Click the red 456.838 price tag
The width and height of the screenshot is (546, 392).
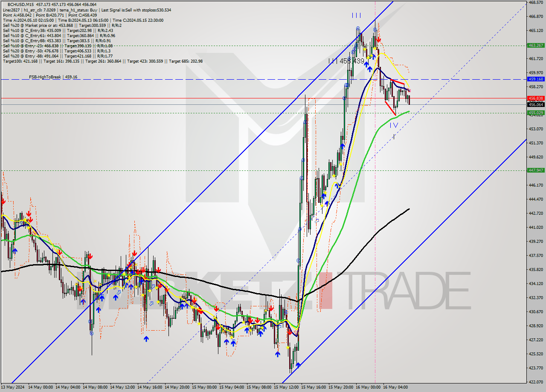click(535, 98)
